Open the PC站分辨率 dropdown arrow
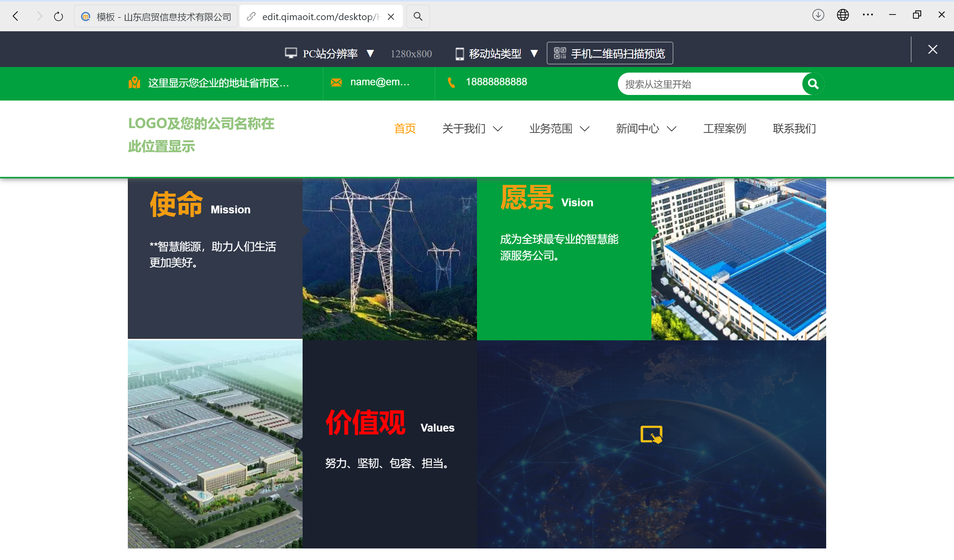This screenshot has width=954, height=560. pos(371,54)
